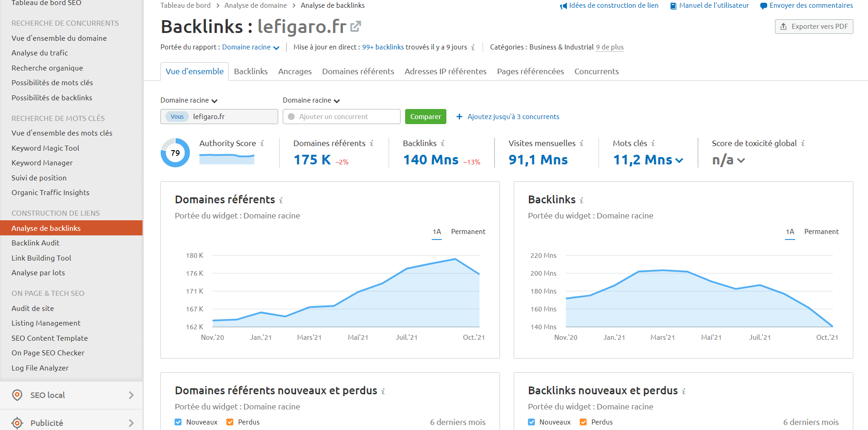Image resolution: width=868 pixels, height=430 pixels.
Task: Show Authority Score info tooltip icon
Action: pyautogui.click(x=262, y=143)
